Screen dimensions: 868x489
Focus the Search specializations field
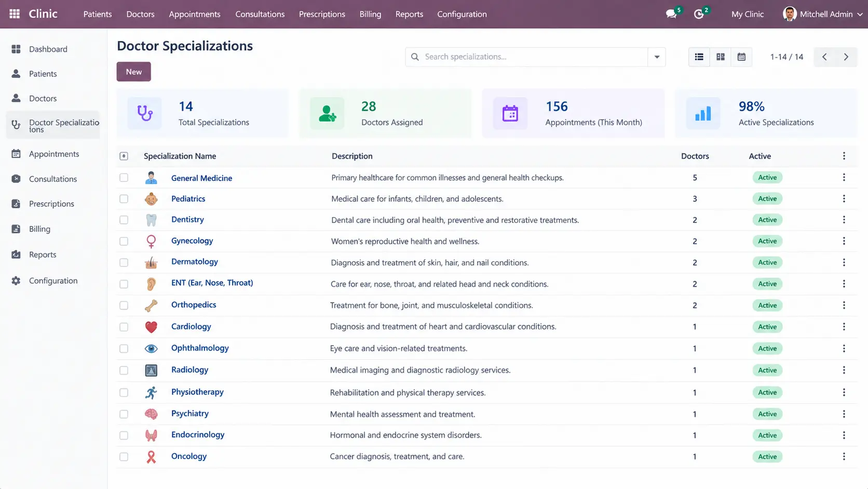527,57
